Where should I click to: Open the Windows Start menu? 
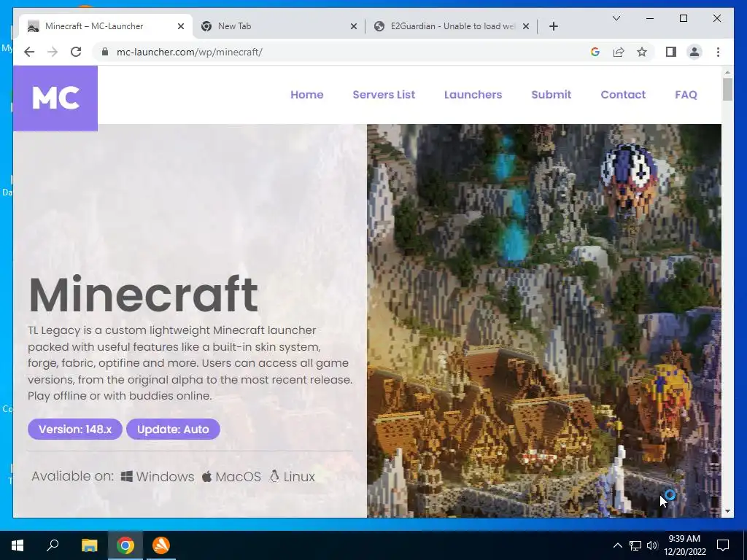18,545
